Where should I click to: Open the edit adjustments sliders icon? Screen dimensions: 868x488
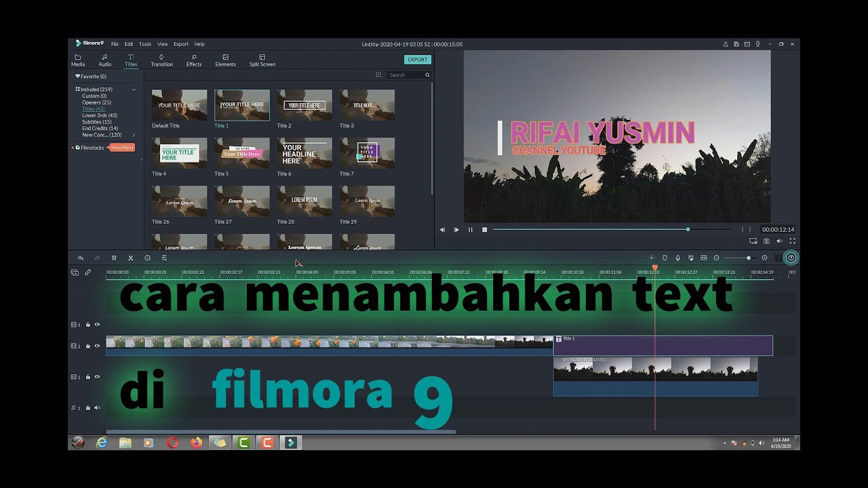164,258
